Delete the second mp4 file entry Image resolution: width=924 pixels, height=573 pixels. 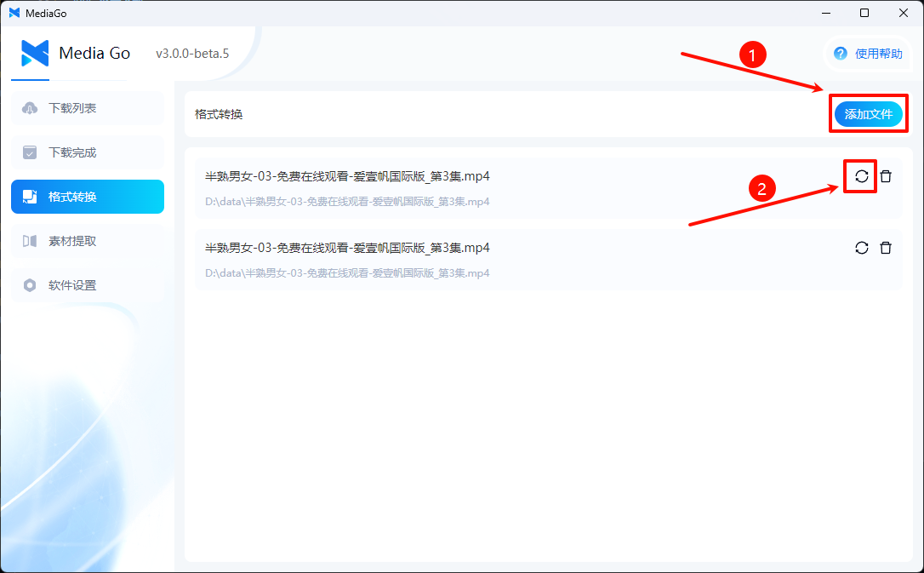(886, 248)
